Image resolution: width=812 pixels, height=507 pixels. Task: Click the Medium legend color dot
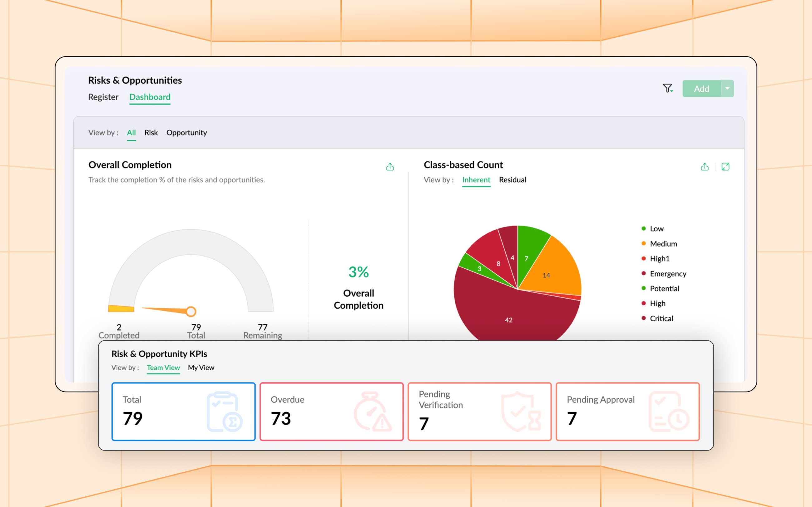(x=643, y=244)
